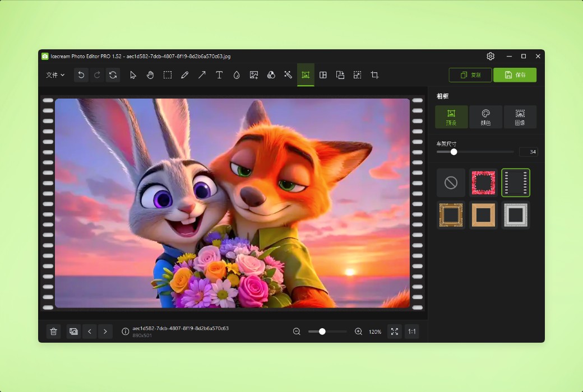Delete the current image via trash icon

(53, 332)
